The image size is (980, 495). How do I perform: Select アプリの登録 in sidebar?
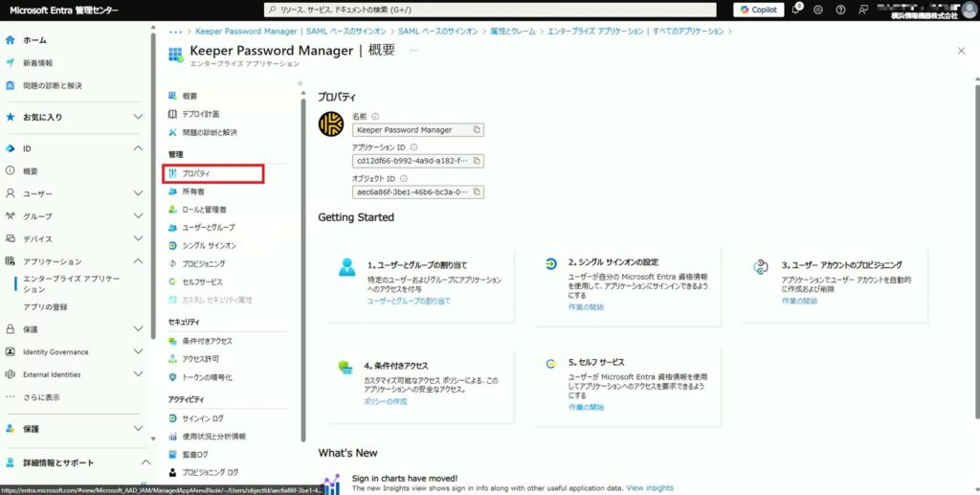point(45,307)
